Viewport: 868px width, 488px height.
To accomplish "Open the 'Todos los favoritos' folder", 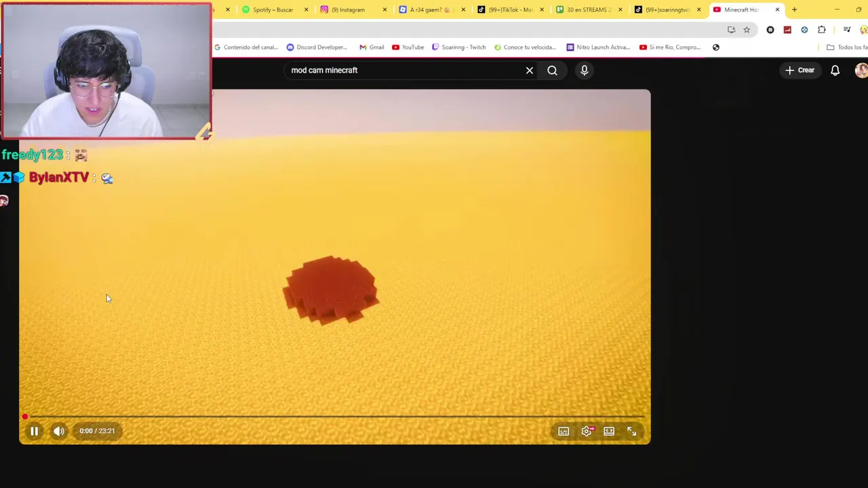I will coord(847,47).
